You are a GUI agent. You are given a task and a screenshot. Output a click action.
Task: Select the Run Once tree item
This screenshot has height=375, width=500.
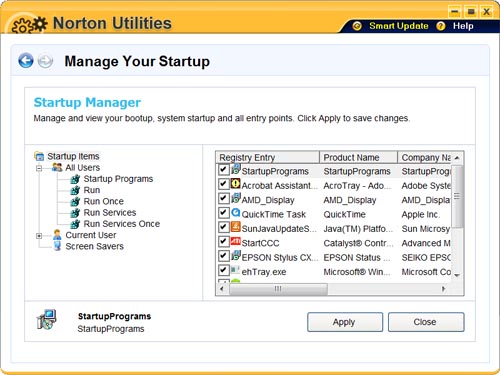(104, 201)
